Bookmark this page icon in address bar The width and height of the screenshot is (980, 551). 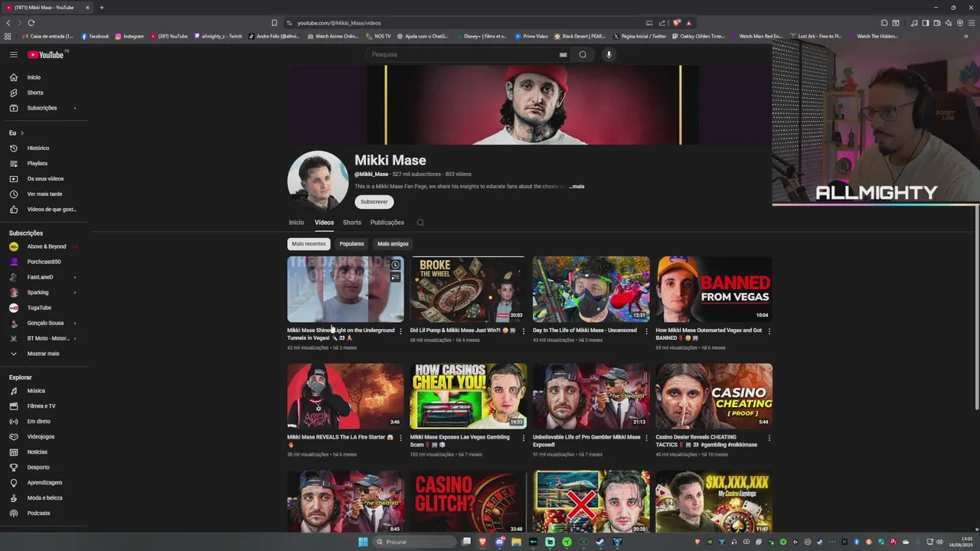pos(274,23)
